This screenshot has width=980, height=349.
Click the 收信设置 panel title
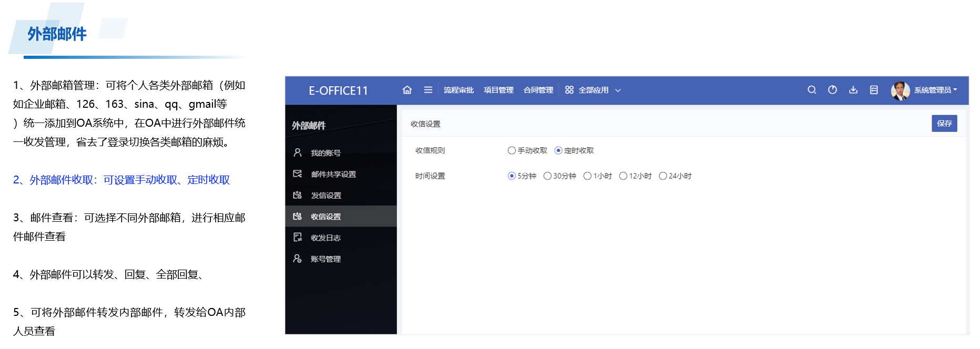426,124
